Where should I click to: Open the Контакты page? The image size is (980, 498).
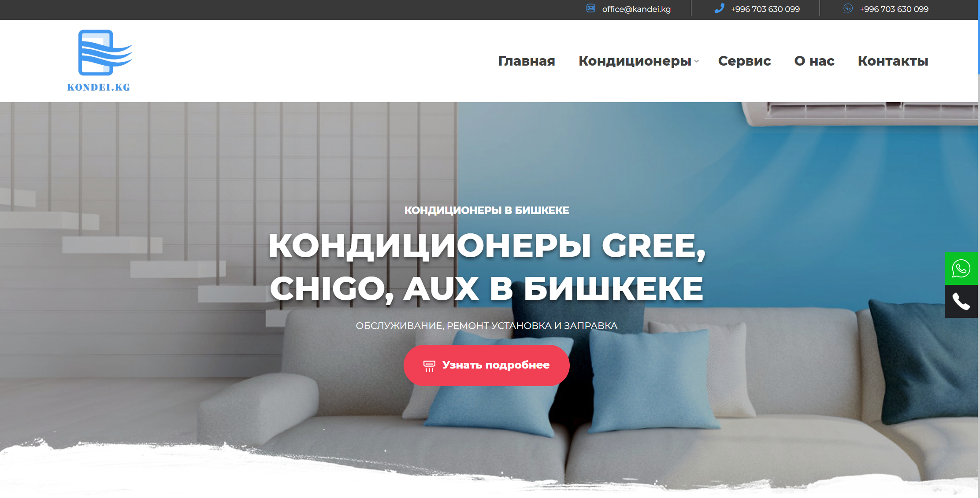point(893,61)
